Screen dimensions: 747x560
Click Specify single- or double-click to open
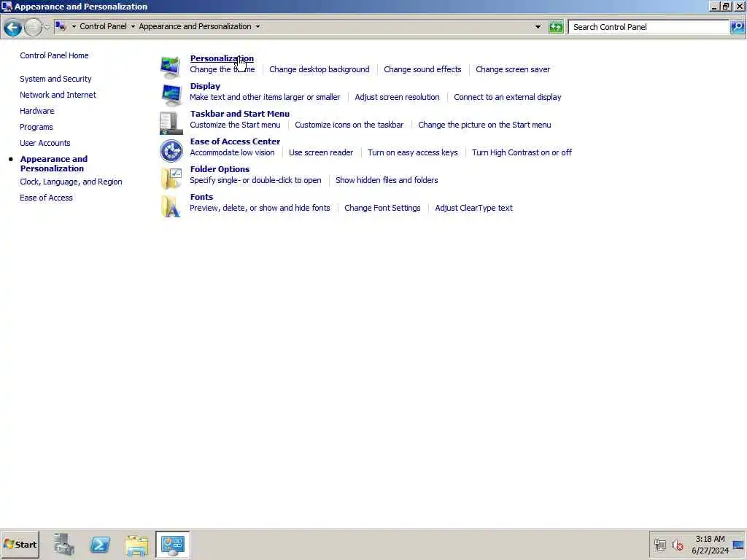[x=255, y=180]
